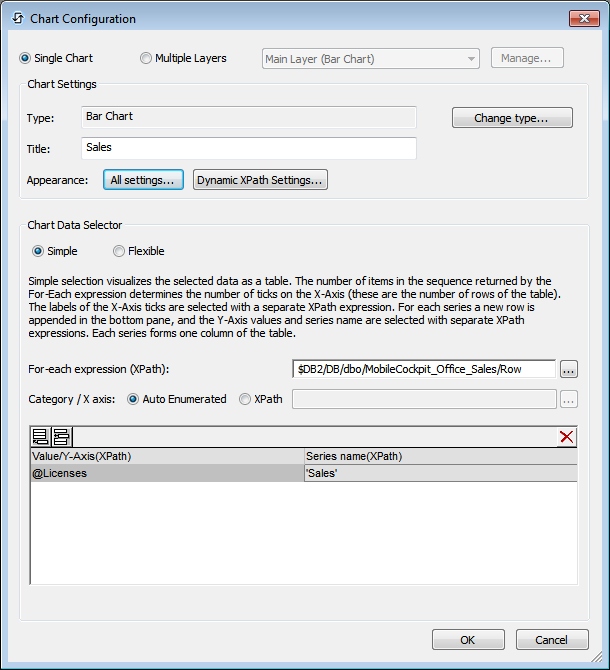Open XPath editor for For-each expression
This screenshot has height=670, width=610.
(569, 369)
